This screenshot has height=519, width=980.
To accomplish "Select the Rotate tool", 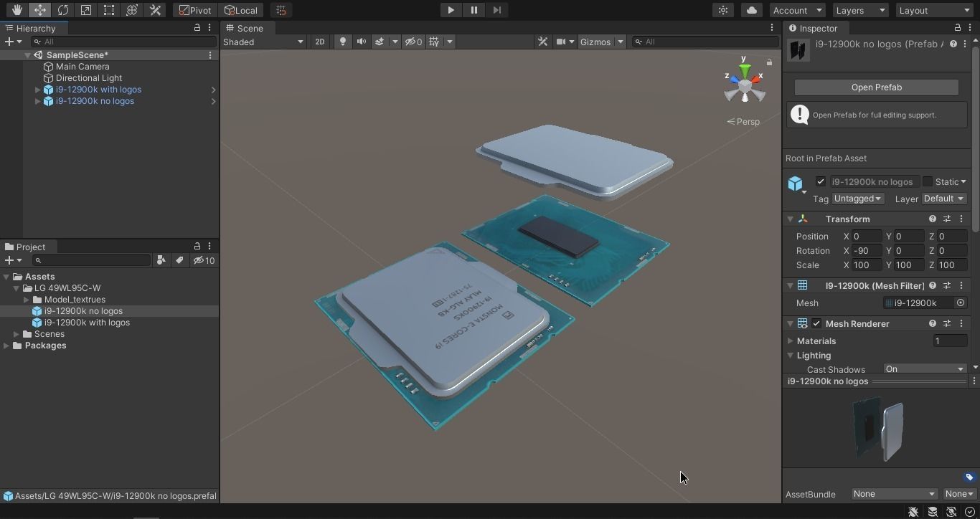I will (x=62, y=10).
